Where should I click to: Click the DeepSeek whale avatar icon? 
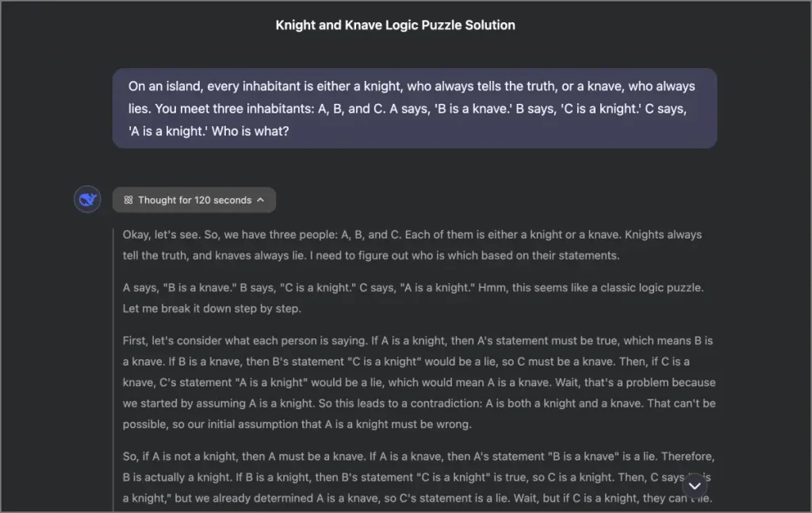click(x=87, y=200)
